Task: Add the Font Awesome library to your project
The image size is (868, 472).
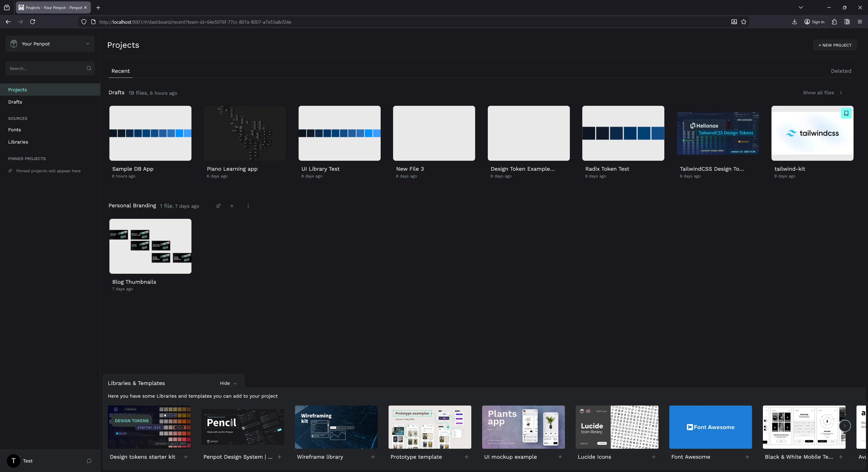Action: pyautogui.click(x=747, y=457)
